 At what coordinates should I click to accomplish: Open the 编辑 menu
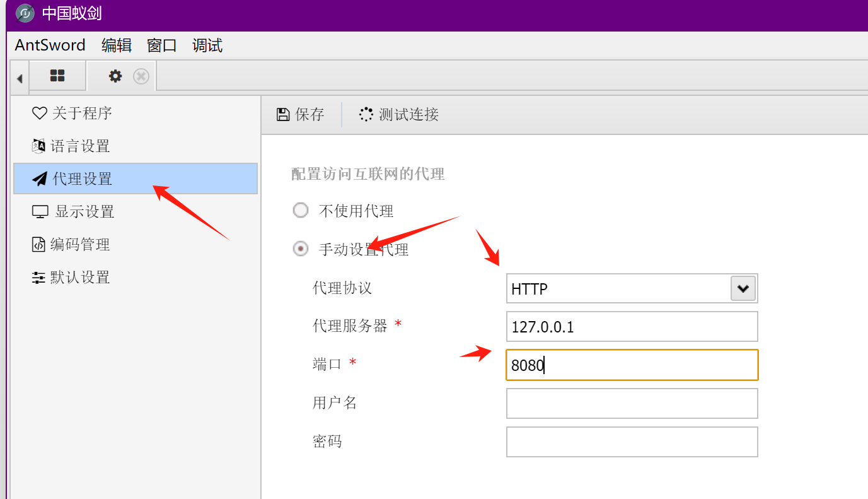pyautogui.click(x=117, y=45)
